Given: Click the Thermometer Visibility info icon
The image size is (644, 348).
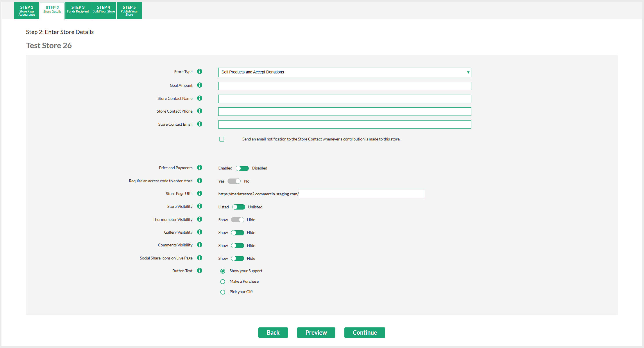Looking at the screenshot, I should click(200, 219).
